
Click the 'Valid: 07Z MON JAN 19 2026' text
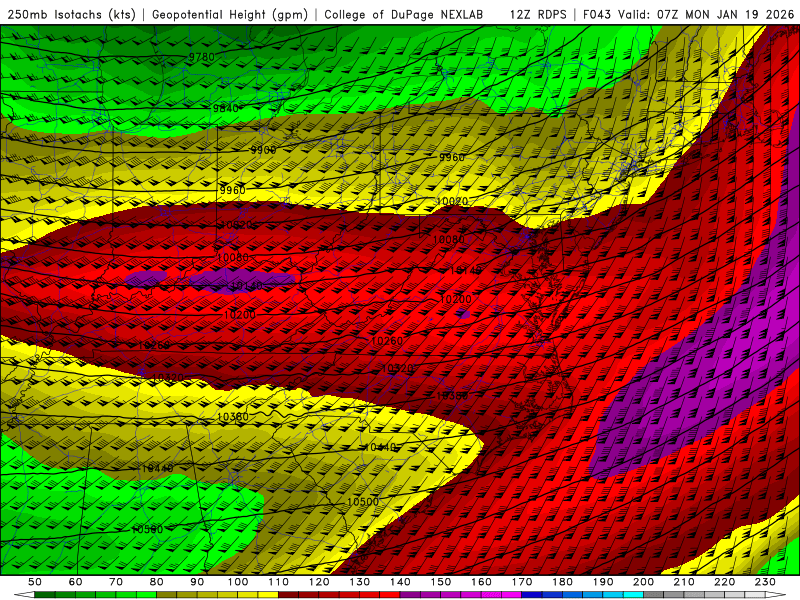coord(706,15)
